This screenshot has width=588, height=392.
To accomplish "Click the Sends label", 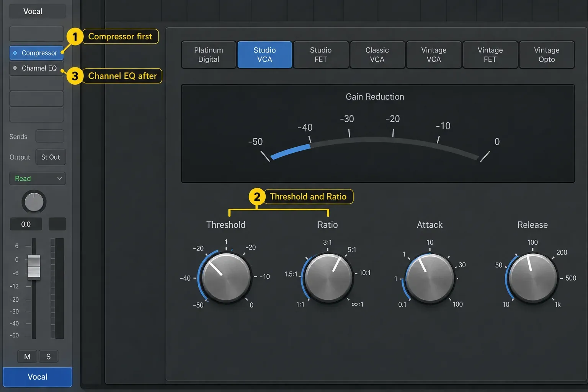I will click(18, 137).
